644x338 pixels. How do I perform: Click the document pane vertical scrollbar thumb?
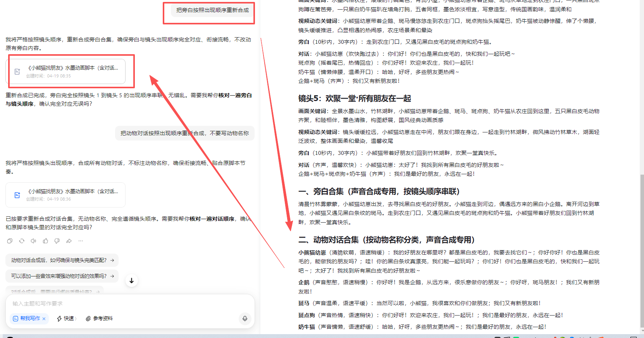point(642,251)
